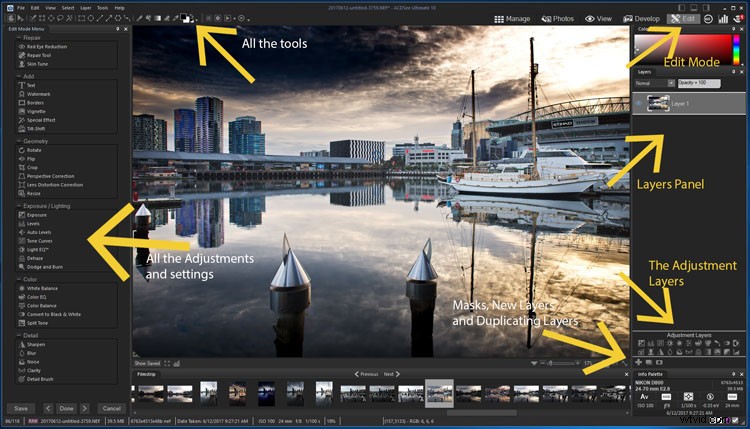Open the File menu
Viewport: 750px width, 429px height.
tap(21, 8)
